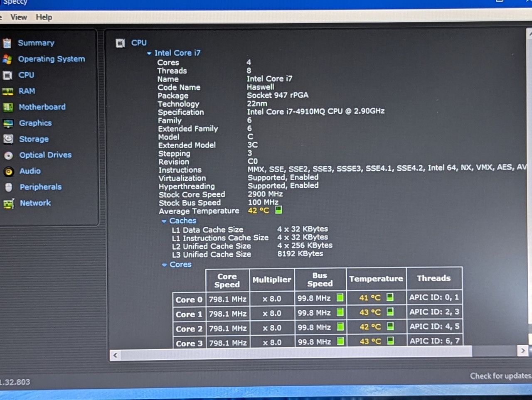Click the RAM module icon in sidebar

coord(7,91)
